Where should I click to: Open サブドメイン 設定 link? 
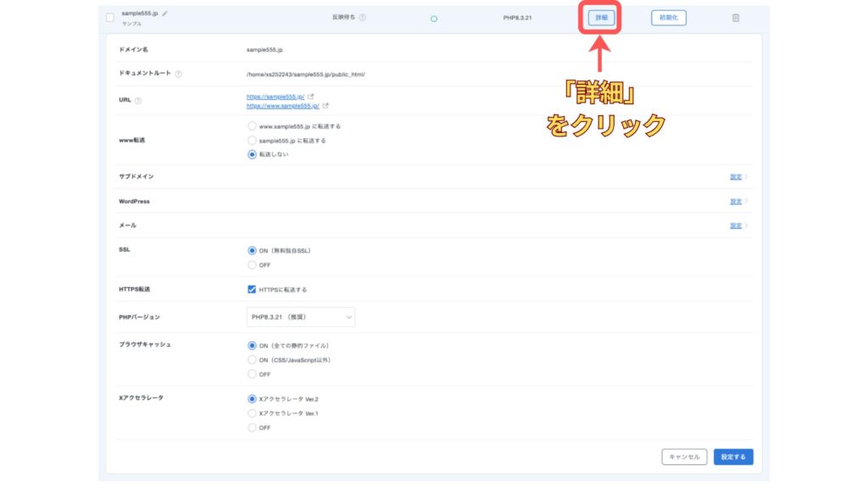(736, 177)
